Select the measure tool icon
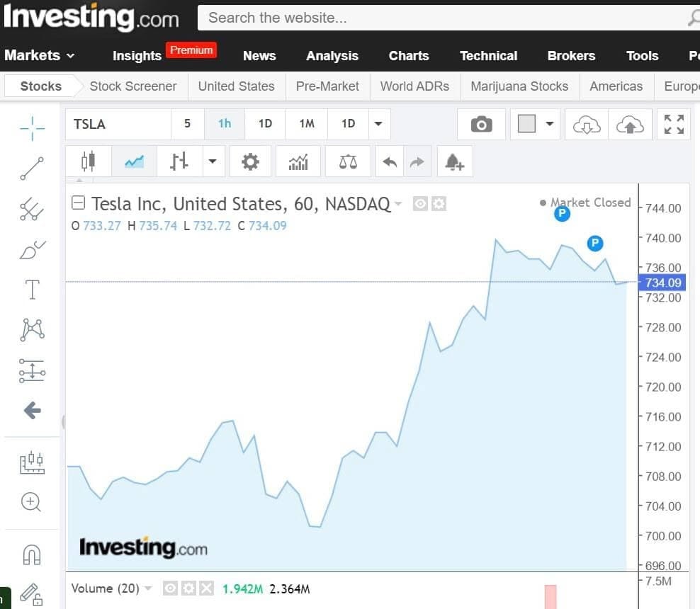The width and height of the screenshot is (700, 609). coord(32,462)
